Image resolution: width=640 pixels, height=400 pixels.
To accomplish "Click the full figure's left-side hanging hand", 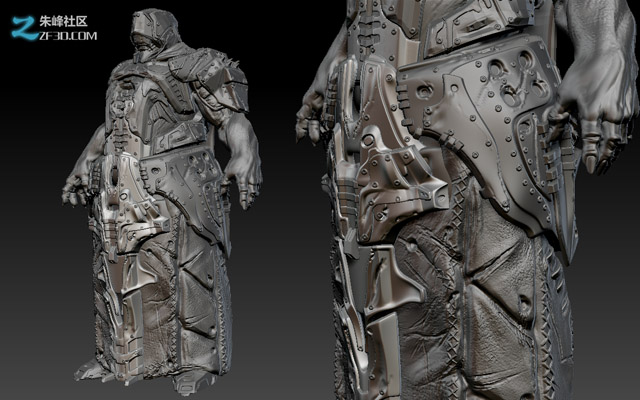I will (74, 192).
